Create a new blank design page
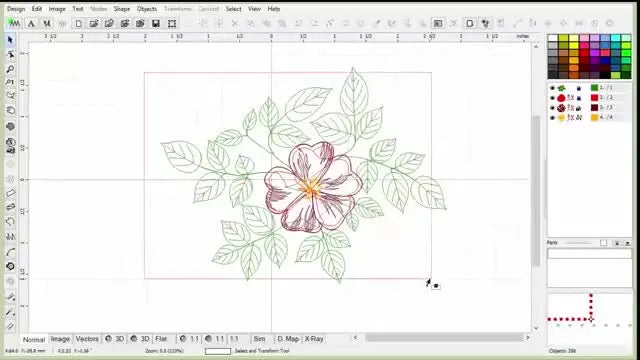Viewport: 640px width, 360px height. [x=78, y=24]
